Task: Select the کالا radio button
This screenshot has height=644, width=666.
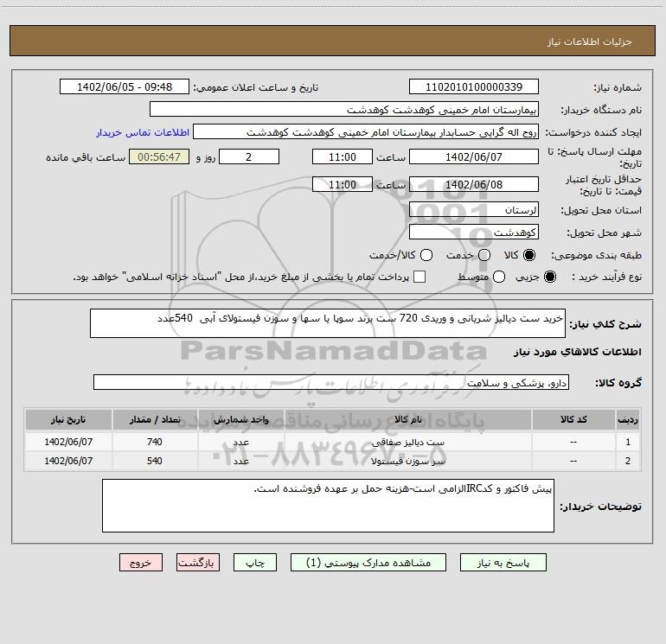Action: 529,255
